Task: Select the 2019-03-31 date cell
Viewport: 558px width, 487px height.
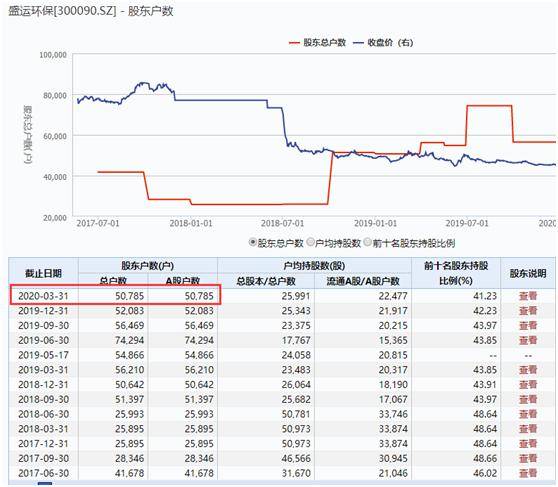Action: pos(43,370)
